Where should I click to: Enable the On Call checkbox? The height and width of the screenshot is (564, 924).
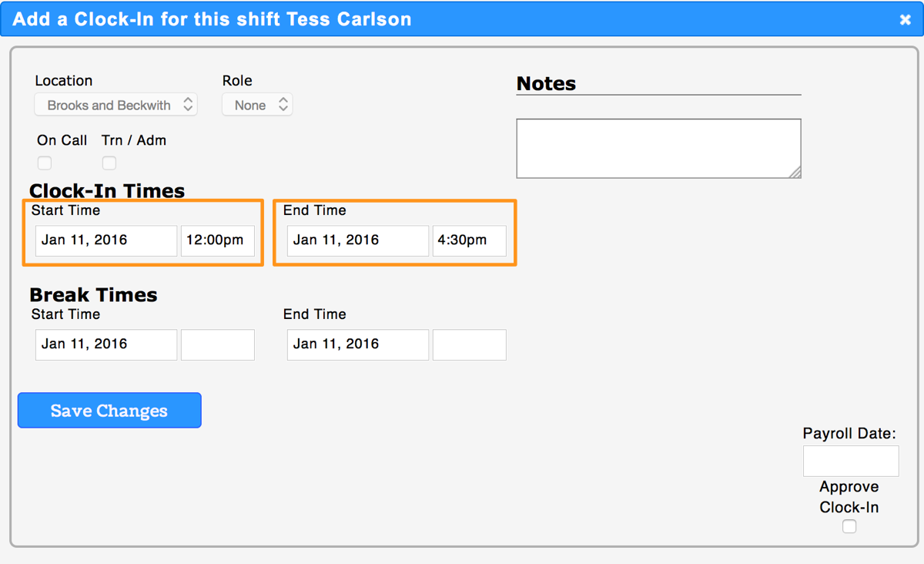44,163
